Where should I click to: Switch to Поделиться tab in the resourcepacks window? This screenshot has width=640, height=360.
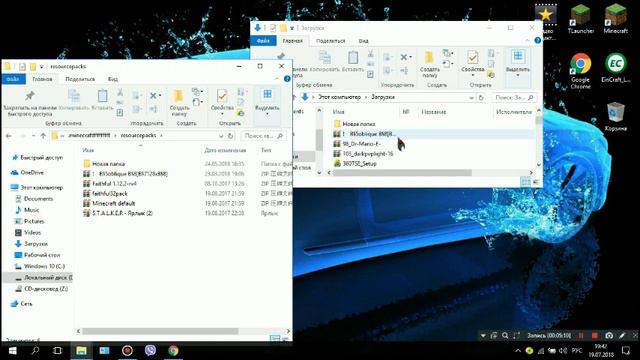pyautogui.click(x=80, y=79)
